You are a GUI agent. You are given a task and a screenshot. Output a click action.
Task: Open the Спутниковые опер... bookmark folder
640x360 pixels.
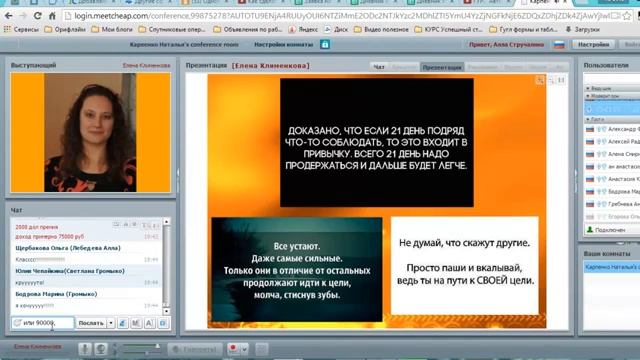(172, 29)
